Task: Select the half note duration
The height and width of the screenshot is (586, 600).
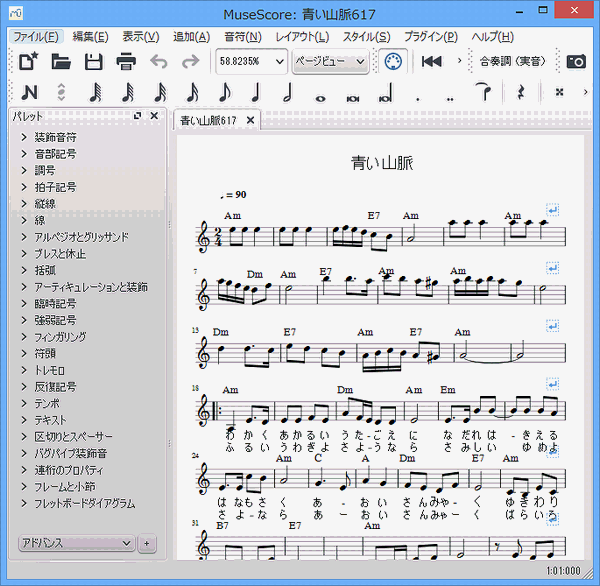Action: click(x=288, y=92)
